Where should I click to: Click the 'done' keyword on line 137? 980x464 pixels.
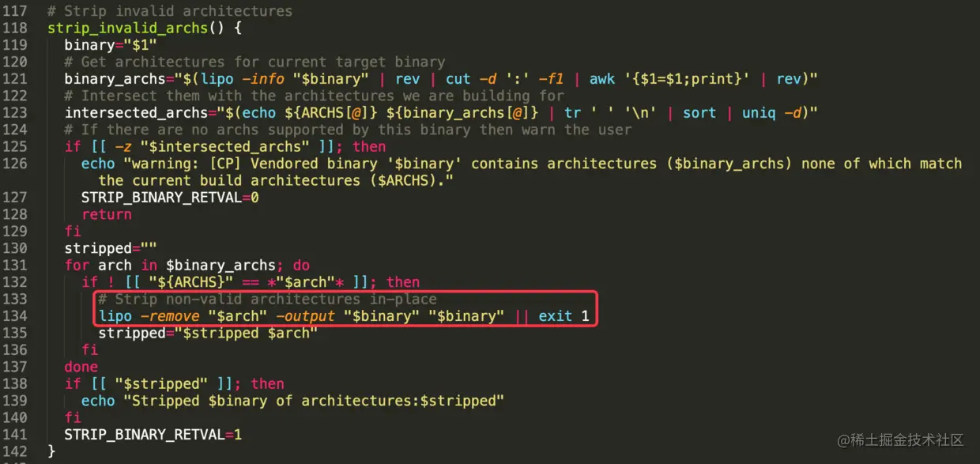tap(81, 368)
